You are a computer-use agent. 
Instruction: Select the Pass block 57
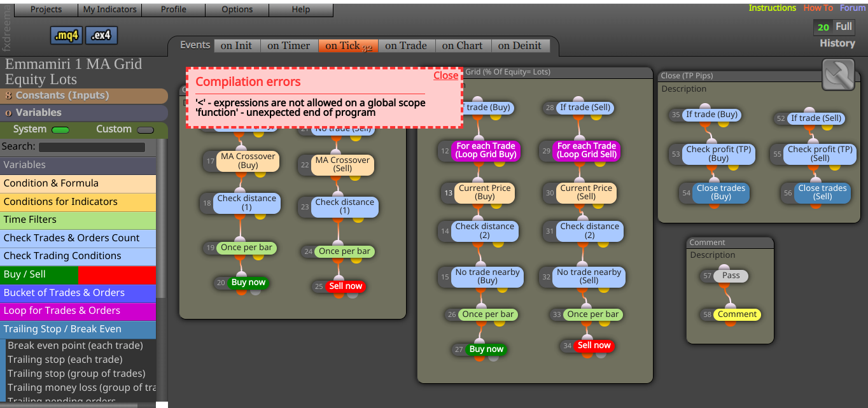tap(731, 276)
